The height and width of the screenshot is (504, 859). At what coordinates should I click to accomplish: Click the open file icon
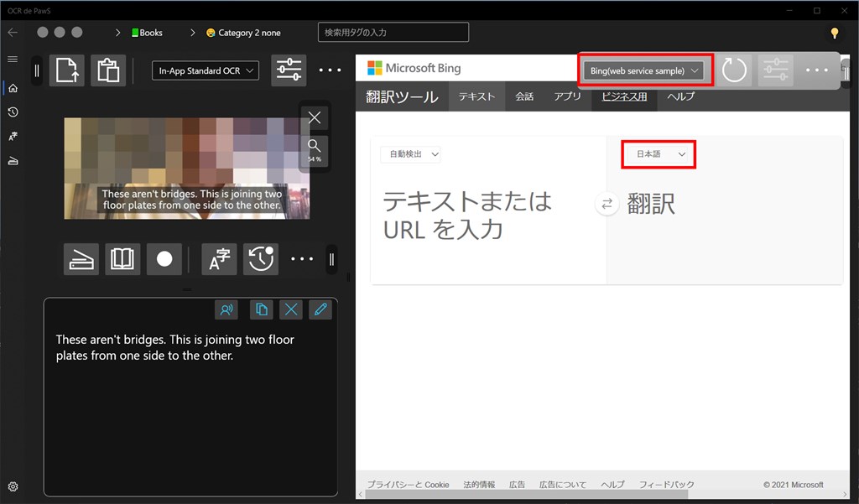point(67,70)
